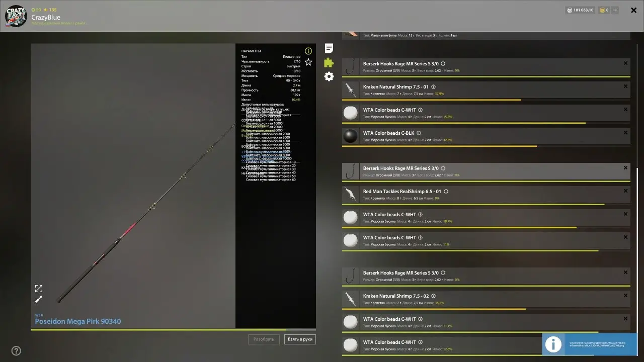Screen dimensions: 644x362
Task: Remove C-WHT bead with 11,1% wear
Action: point(625,319)
